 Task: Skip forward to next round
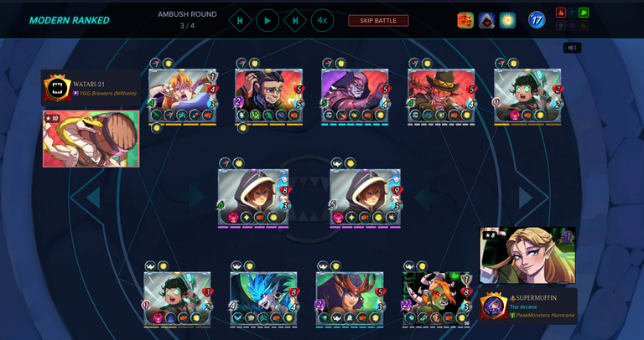click(295, 20)
